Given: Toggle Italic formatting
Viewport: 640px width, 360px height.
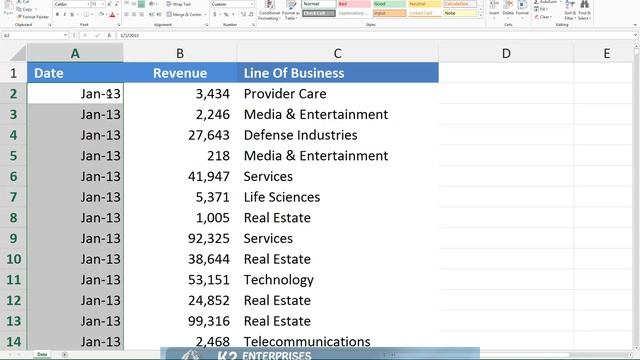Looking at the screenshot, I should (x=64, y=15).
